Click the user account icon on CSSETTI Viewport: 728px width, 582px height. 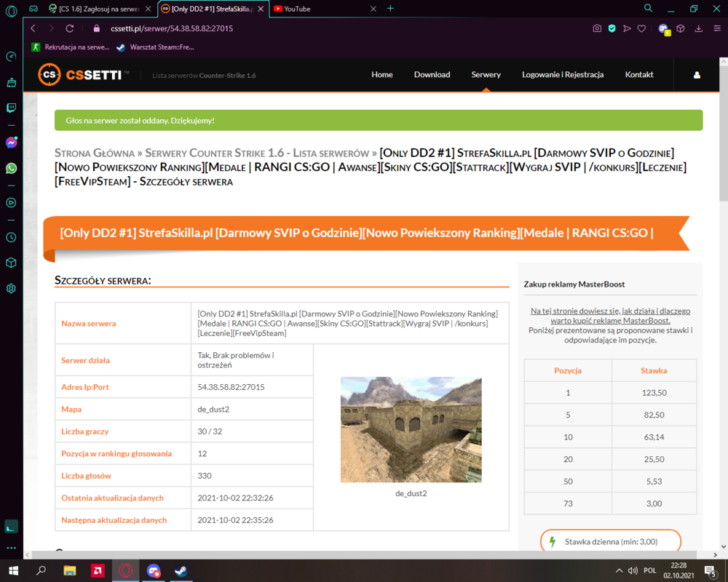point(697,75)
